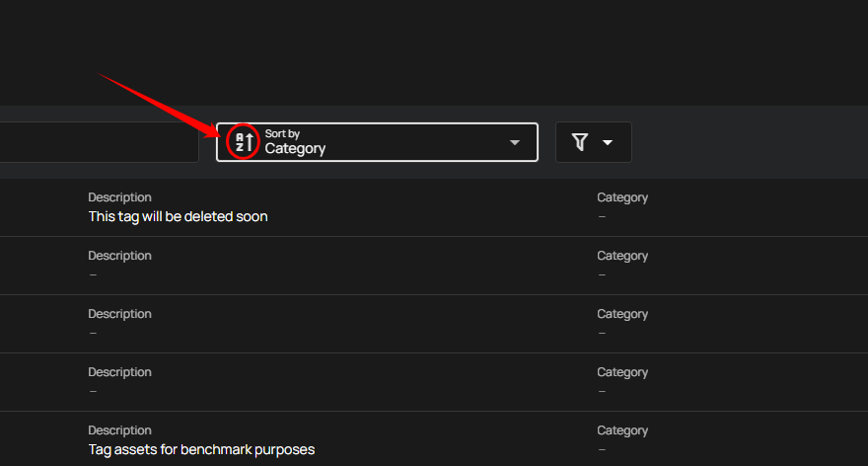Toggle the A-Z sort direction icon
868x466 pixels.
tap(244, 142)
